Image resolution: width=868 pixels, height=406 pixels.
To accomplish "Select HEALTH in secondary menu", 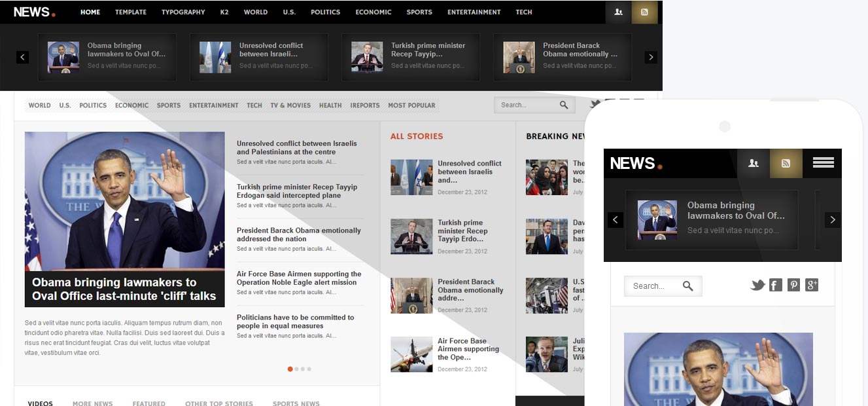I will click(x=330, y=105).
